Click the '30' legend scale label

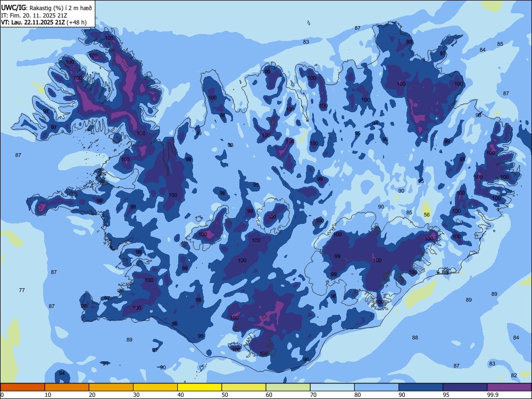click(x=136, y=395)
